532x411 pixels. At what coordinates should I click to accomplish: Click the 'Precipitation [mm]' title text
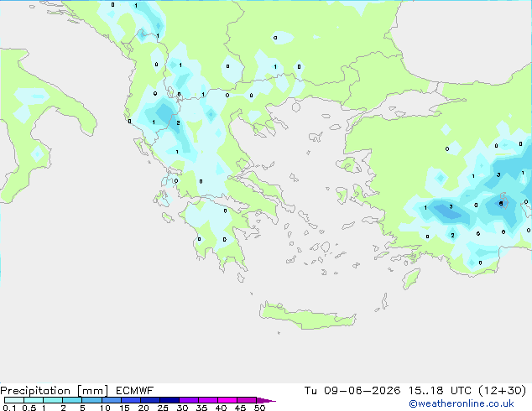click(x=55, y=391)
